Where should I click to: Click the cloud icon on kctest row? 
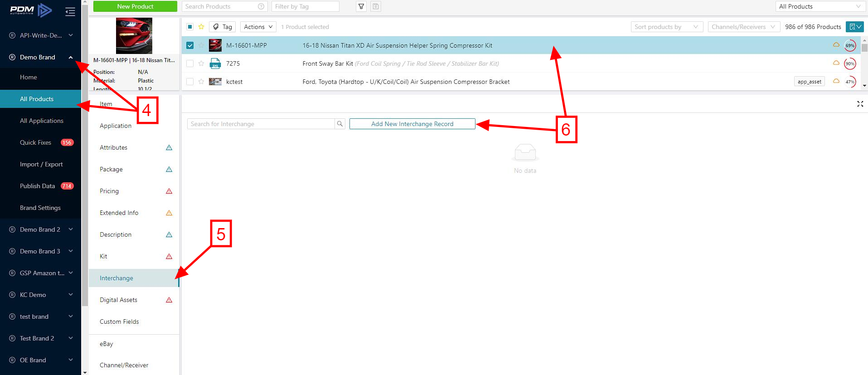tap(836, 81)
